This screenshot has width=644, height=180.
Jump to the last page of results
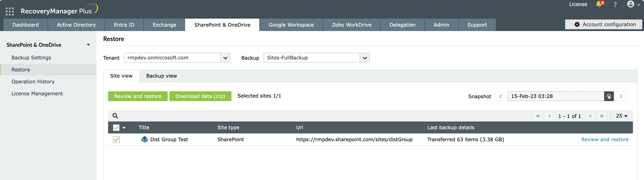pos(602,116)
